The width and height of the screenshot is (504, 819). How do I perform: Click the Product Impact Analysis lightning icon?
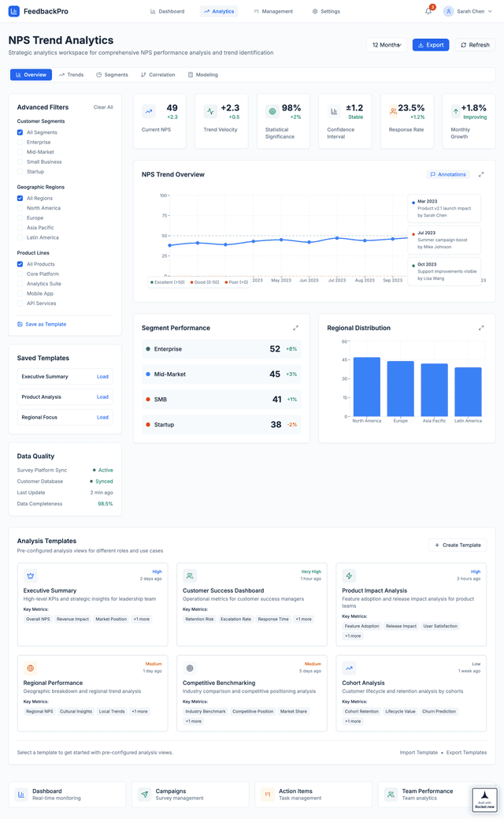point(350,576)
